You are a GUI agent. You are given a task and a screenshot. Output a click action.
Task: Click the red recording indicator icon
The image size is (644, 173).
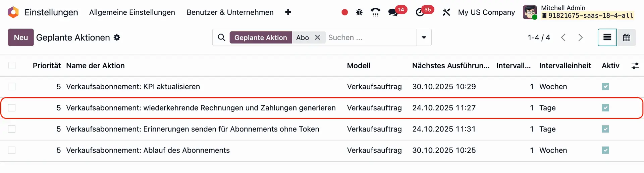click(344, 12)
